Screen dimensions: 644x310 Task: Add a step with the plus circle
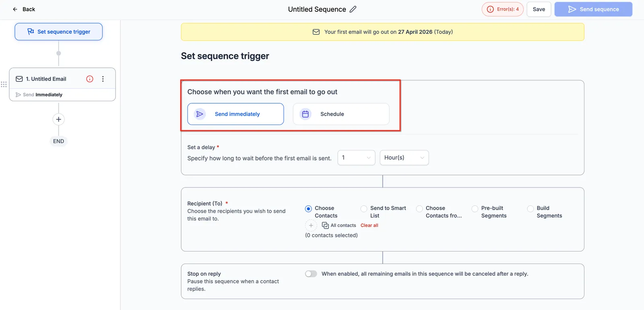(x=59, y=119)
